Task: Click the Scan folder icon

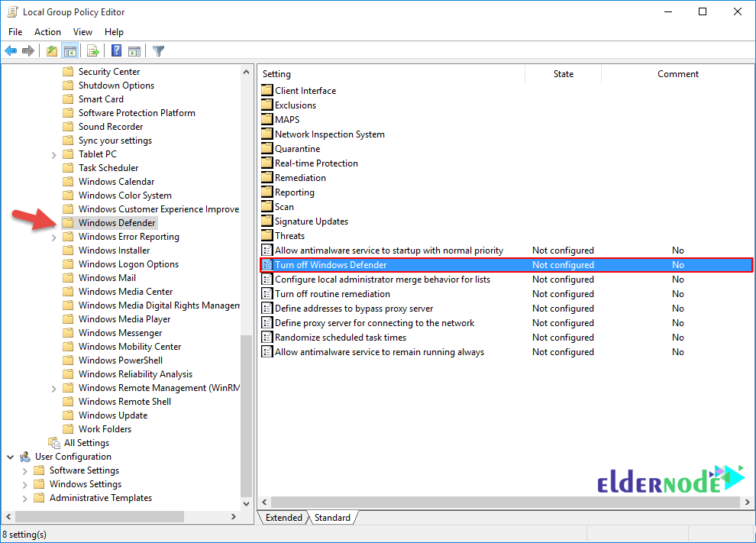Action: coord(267,206)
